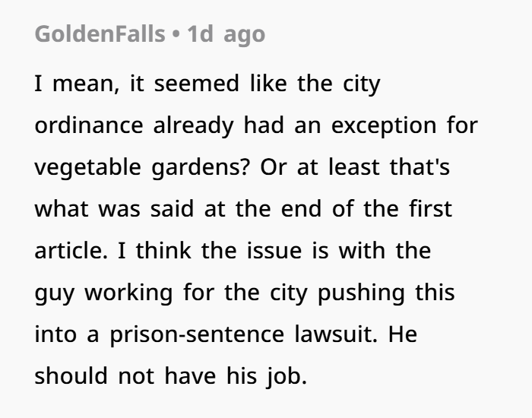
Task: Click the word "that's" in the comment
Action: point(420,167)
